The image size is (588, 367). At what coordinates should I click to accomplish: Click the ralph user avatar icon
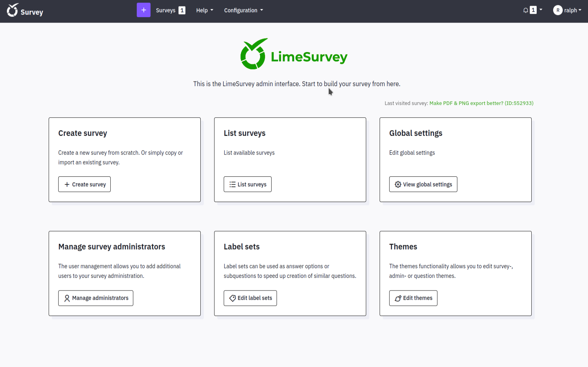(x=558, y=10)
